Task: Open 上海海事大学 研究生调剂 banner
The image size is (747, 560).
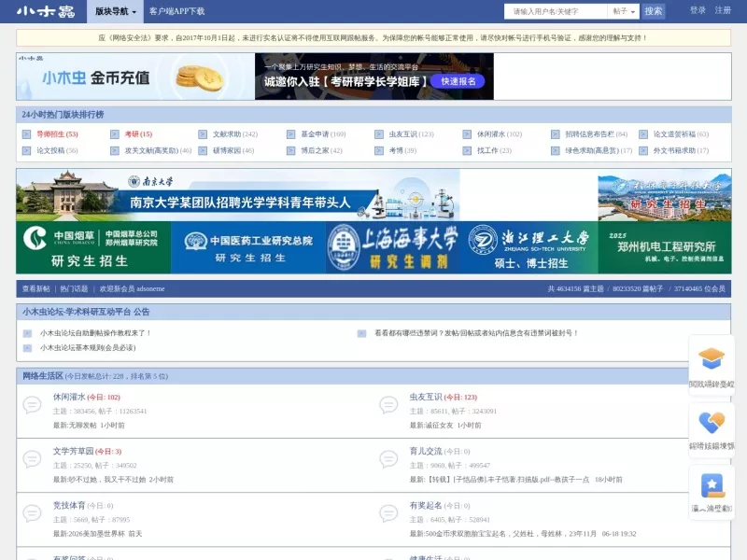Action: pos(394,247)
